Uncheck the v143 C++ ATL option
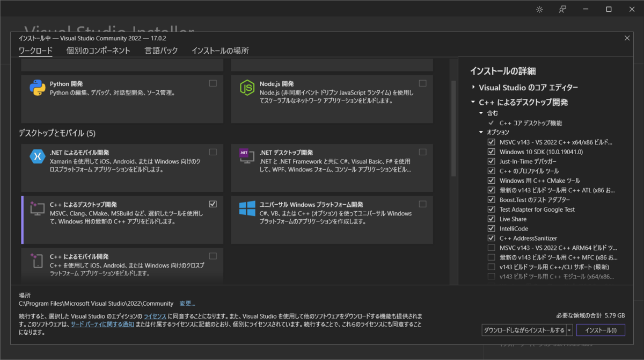 pyautogui.click(x=491, y=190)
